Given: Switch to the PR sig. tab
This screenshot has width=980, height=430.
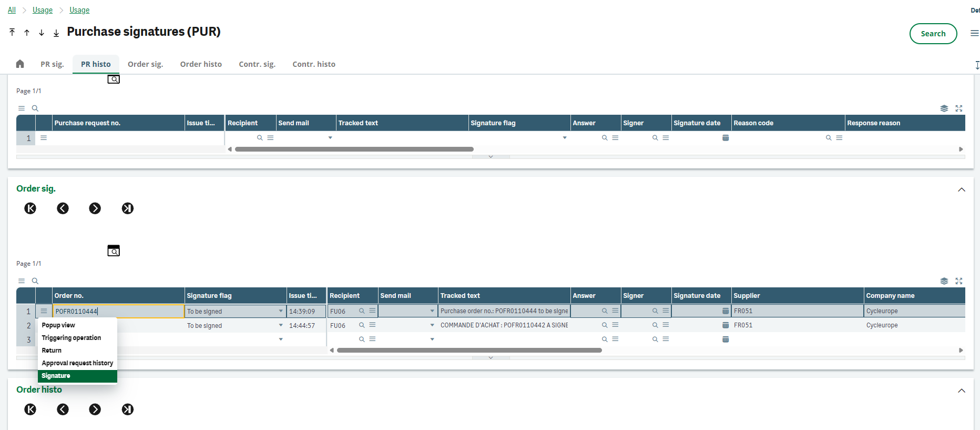Looking at the screenshot, I should click(x=52, y=64).
